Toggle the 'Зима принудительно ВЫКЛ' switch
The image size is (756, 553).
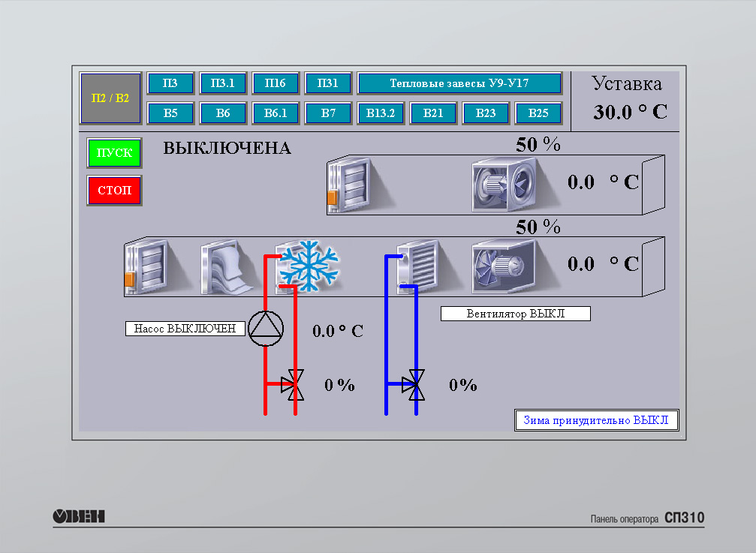[x=597, y=420]
